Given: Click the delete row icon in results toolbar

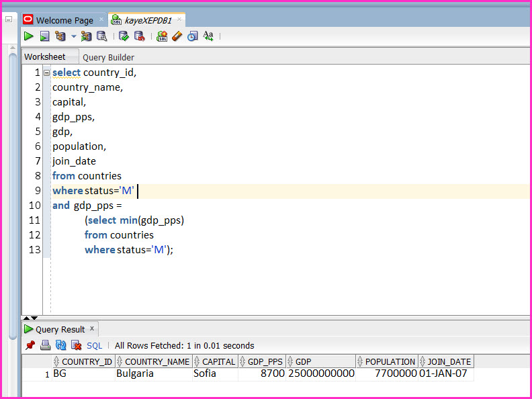Looking at the screenshot, I should click(77, 345).
